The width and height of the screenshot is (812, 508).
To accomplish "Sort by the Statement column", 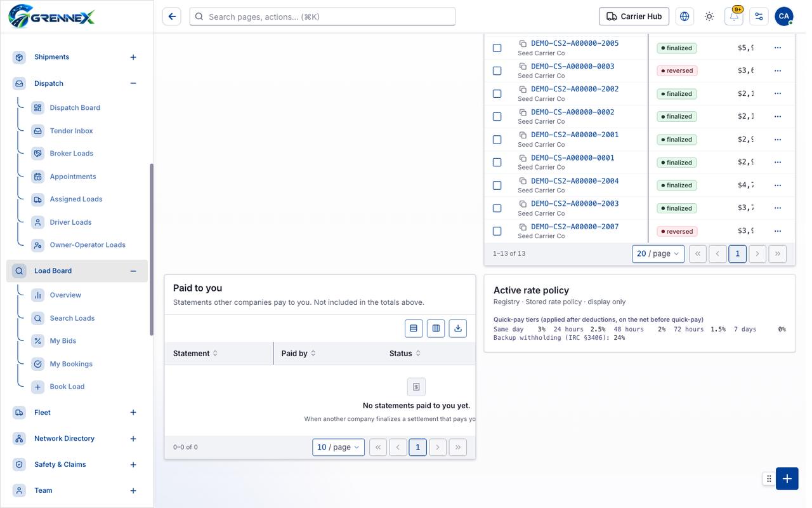I will click(195, 354).
